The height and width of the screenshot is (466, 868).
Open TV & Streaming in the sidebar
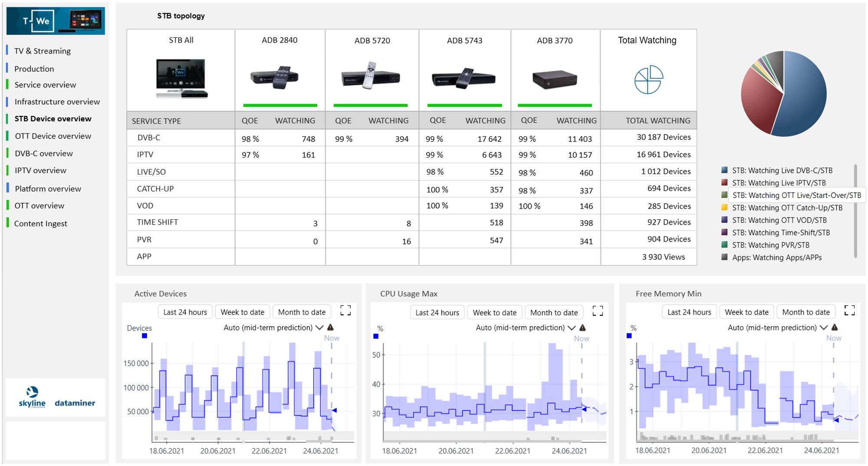point(43,51)
